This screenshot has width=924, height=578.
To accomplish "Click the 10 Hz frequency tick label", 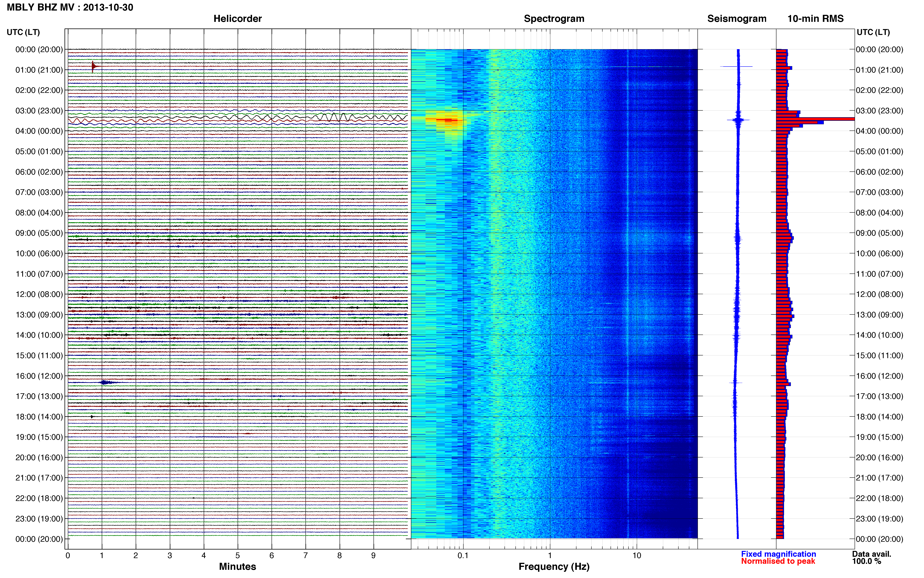I will 636,555.
